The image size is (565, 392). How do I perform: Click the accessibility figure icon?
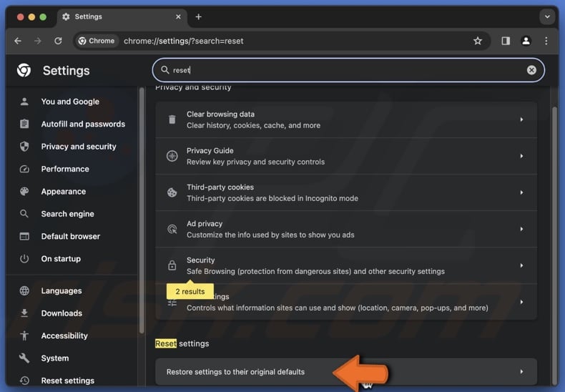(x=24, y=335)
